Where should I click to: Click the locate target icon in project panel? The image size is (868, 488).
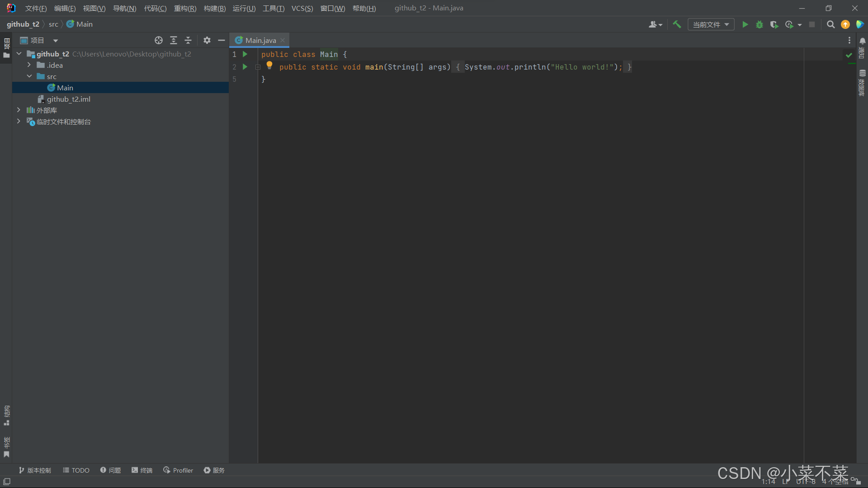tap(159, 40)
